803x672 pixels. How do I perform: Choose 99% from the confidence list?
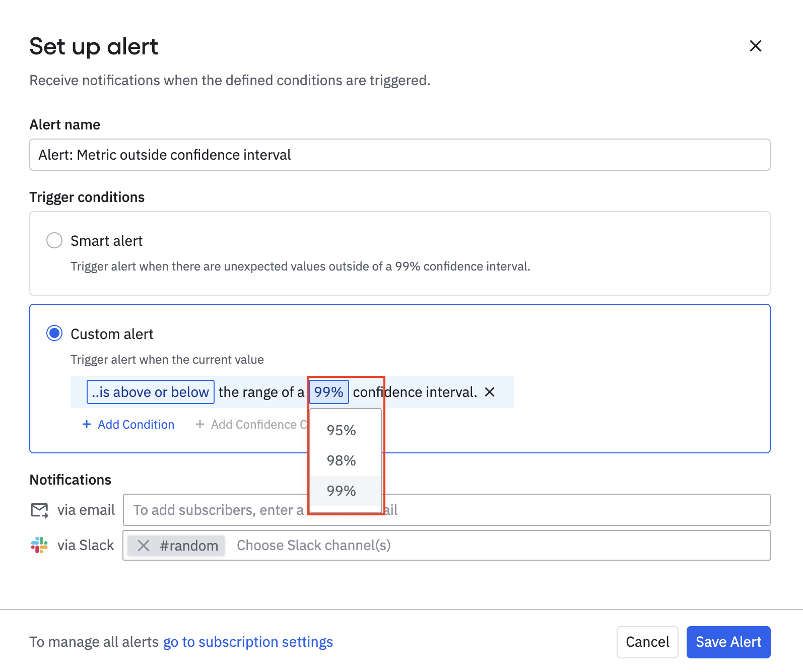click(341, 491)
